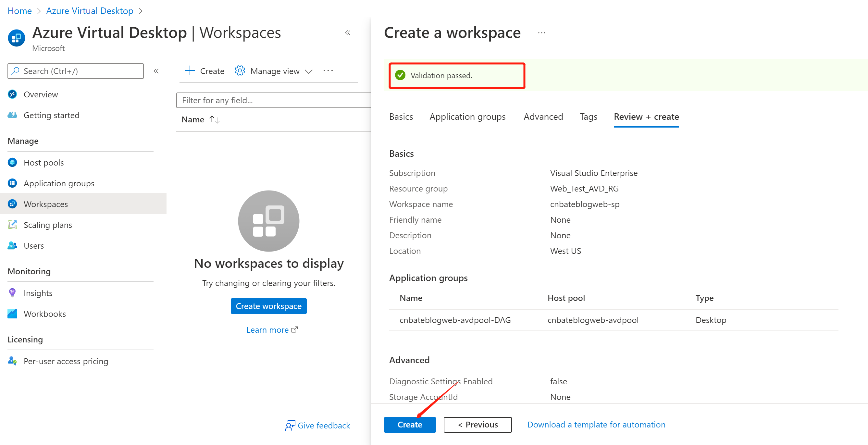Click the blue Create button
This screenshot has width=868, height=445.
410,425
